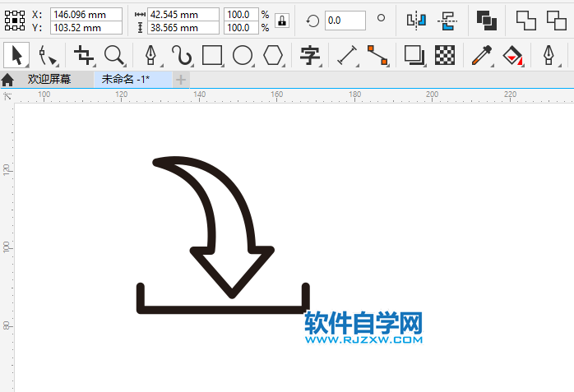Choose the Text tool (字)
The height and width of the screenshot is (392, 574).
pos(310,56)
